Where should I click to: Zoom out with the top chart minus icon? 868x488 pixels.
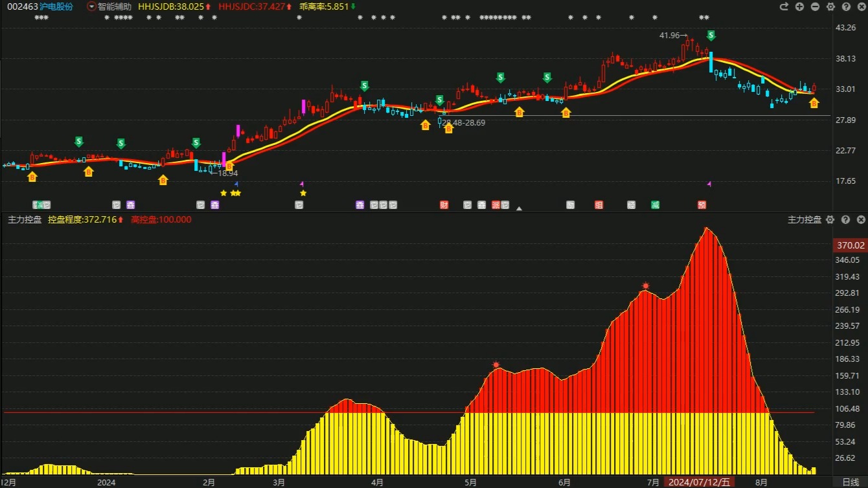click(815, 6)
